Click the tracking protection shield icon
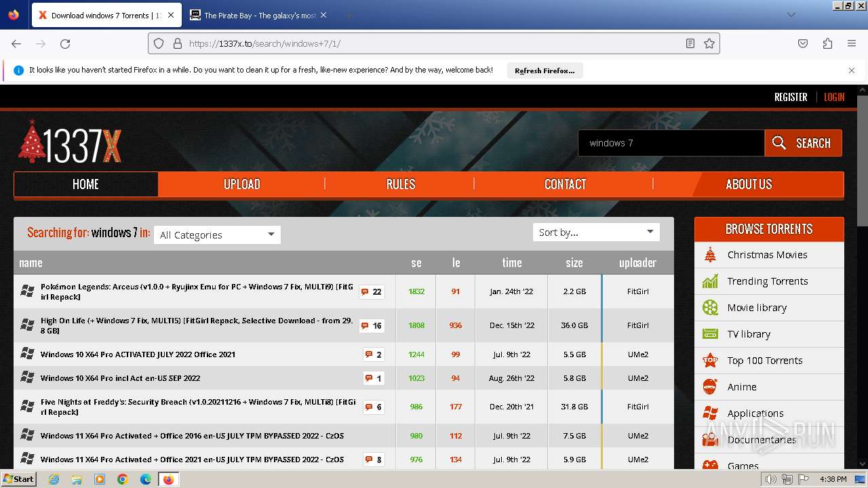The width and height of the screenshot is (868, 488). click(x=159, y=43)
